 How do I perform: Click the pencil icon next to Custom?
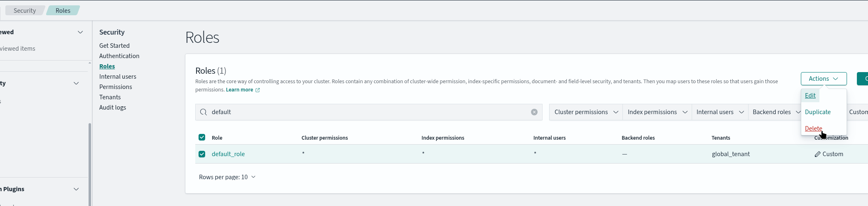(817, 154)
